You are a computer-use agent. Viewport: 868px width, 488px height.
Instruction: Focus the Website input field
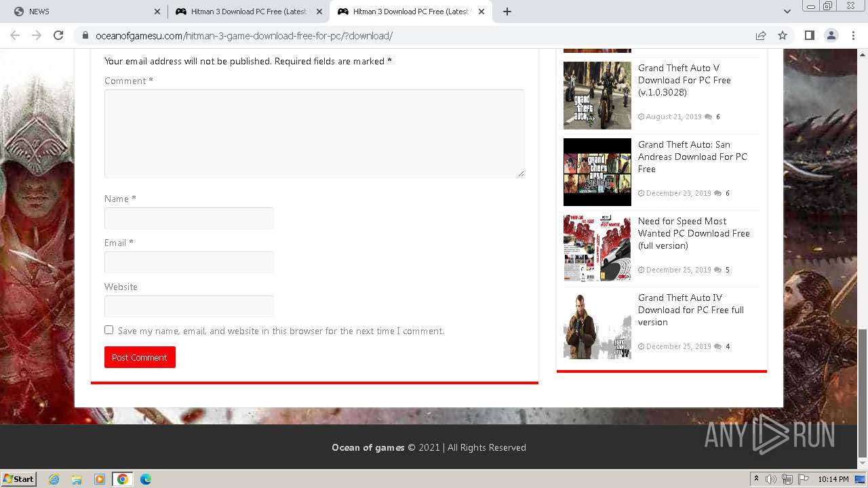click(x=189, y=306)
